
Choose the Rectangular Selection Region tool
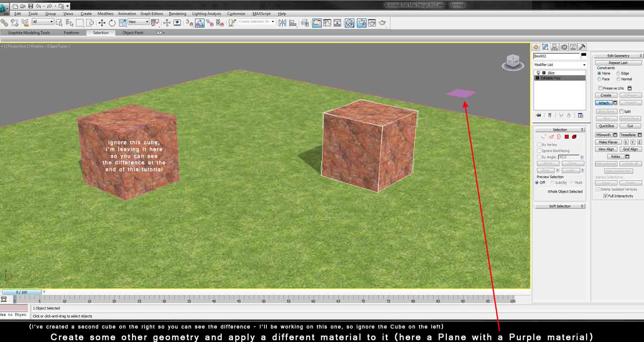(x=80, y=23)
